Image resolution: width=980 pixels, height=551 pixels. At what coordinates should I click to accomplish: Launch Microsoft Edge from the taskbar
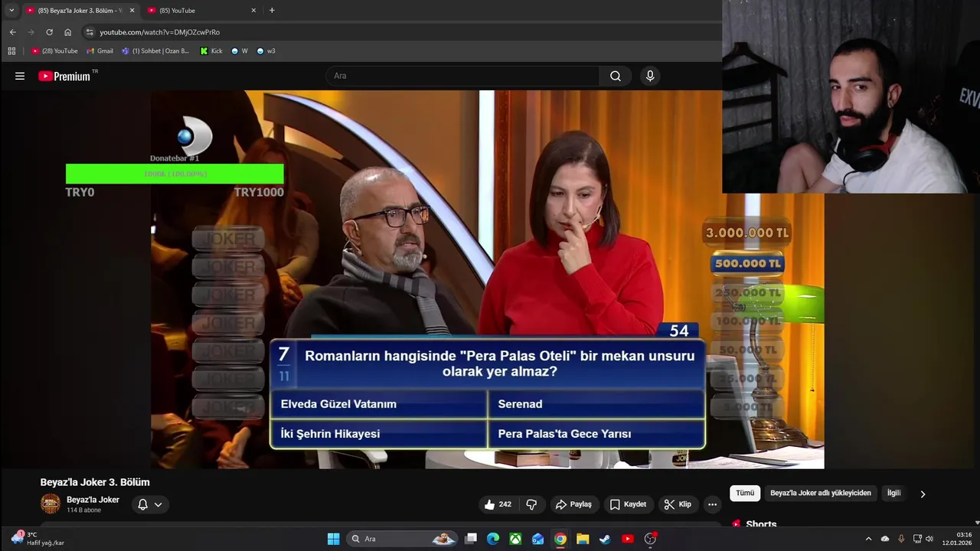[x=493, y=539]
